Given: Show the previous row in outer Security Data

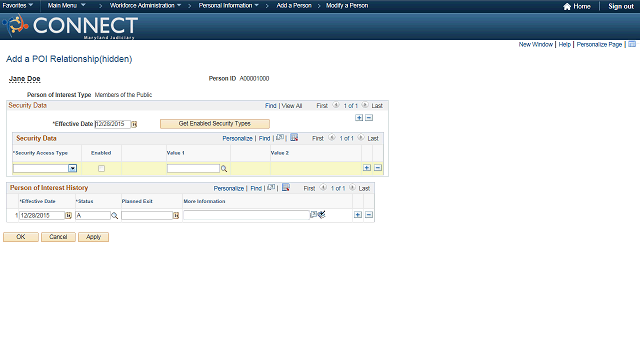Looking at the screenshot, I should [336, 105].
